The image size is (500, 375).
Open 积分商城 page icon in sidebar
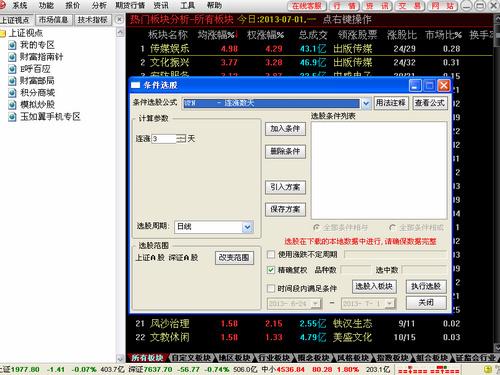[12, 93]
